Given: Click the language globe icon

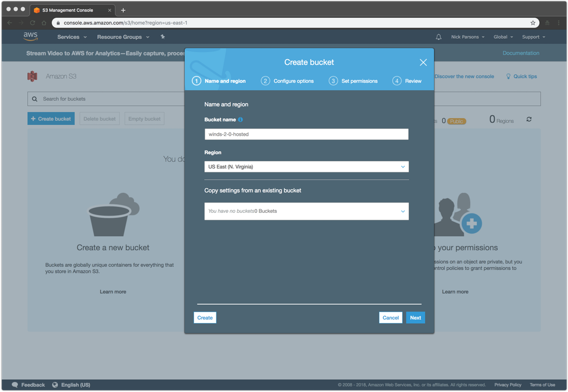Looking at the screenshot, I should [55, 385].
